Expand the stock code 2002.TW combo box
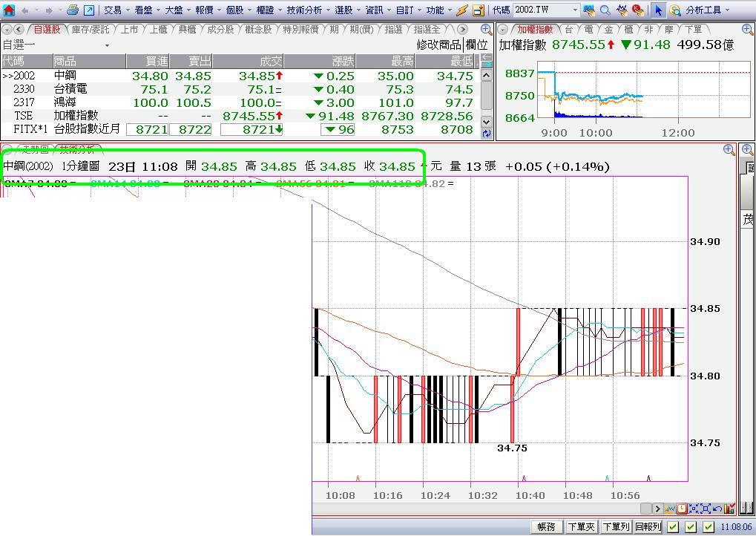The image size is (756, 536). (575, 10)
